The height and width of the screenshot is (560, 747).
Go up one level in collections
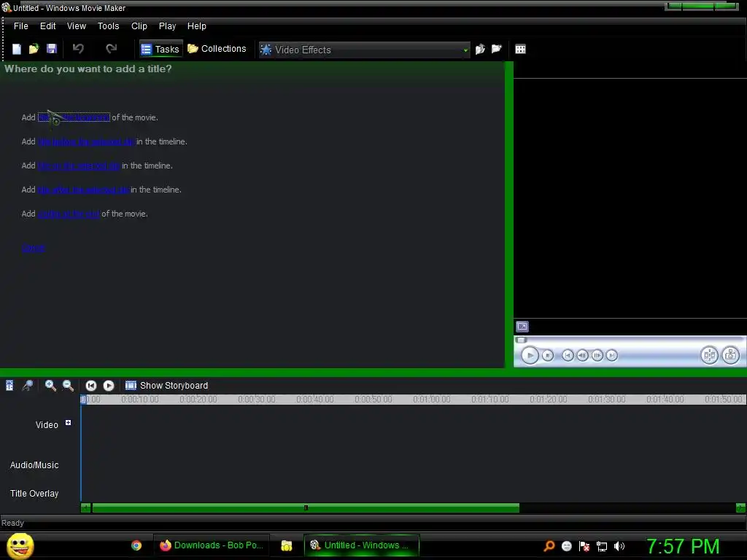[x=480, y=49]
